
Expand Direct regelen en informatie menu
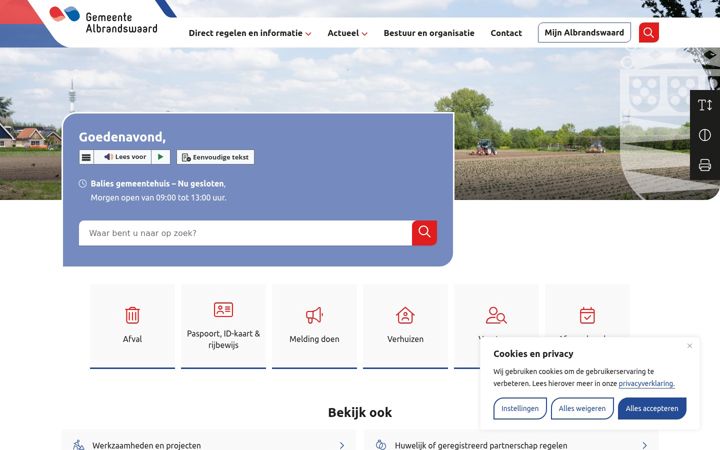point(250,33)
